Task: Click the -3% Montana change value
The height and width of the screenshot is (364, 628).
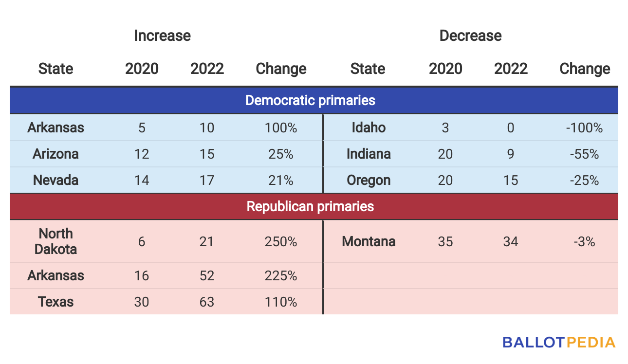Action: [584, 241]
